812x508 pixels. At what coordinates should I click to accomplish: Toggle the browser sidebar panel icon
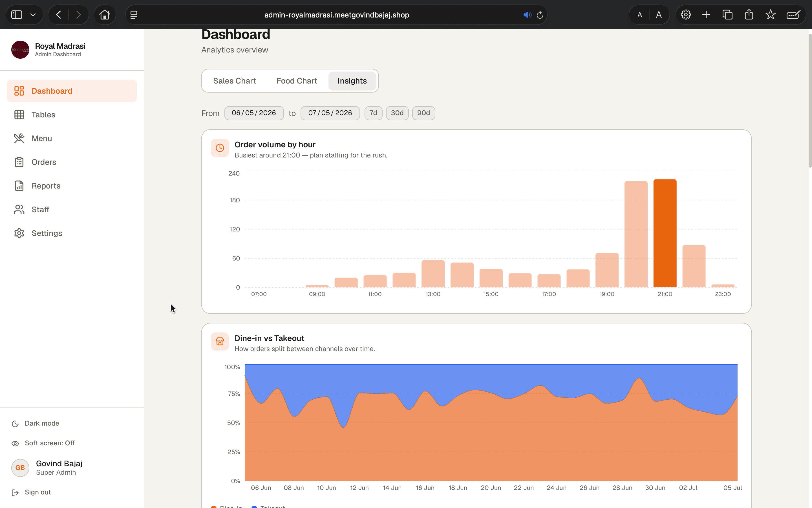coord(17,15)
